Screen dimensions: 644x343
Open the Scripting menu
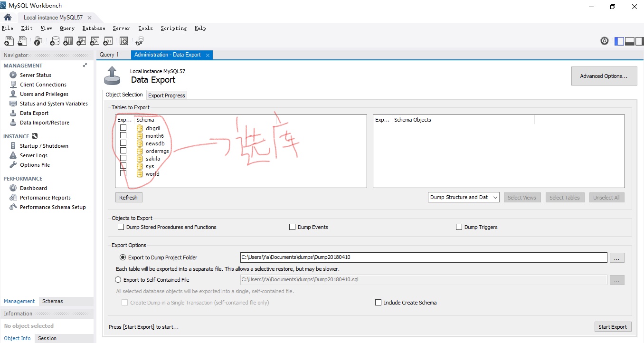point(173,28)
